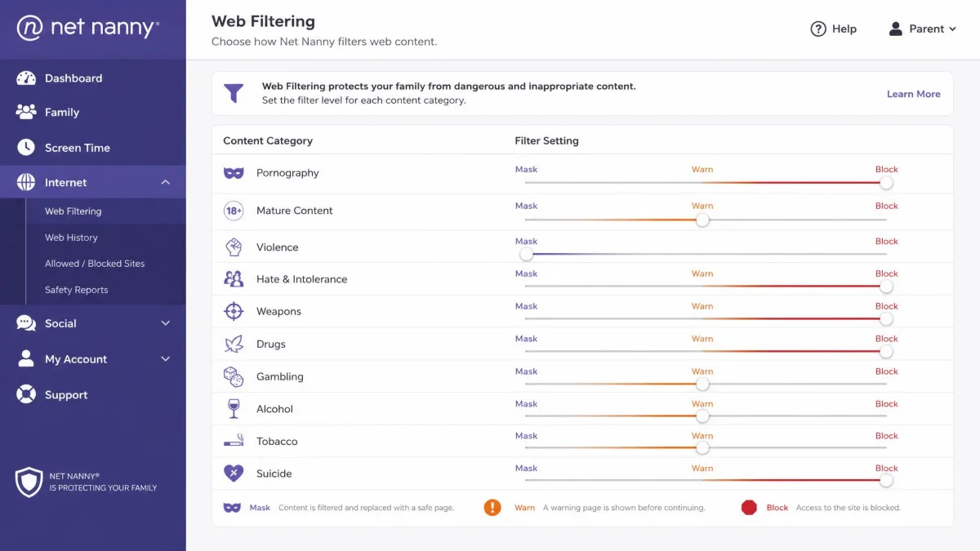Click the Net Nanny protection shield icon
Image resolution: width=980 pixels, height=551 pixels.
pyautogui.click(x=29, y=482)
